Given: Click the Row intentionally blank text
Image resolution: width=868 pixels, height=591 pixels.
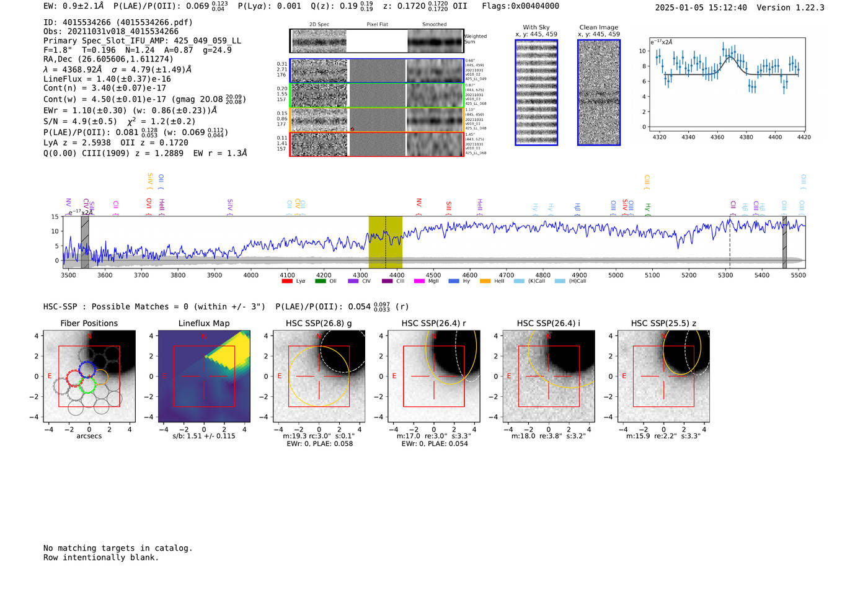Looking at the screenshot, I should [101, 558].
